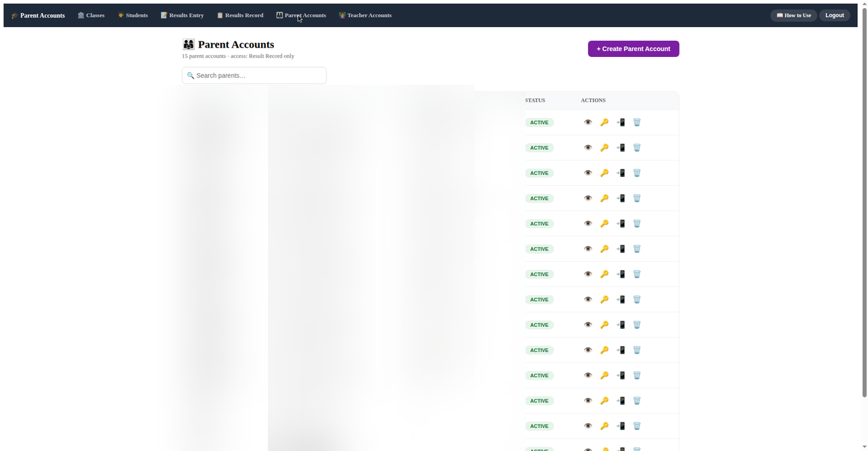The image size is (868, 451).
Task: Click the eye icon in the ninth parent row
Action: coord(588,325)
